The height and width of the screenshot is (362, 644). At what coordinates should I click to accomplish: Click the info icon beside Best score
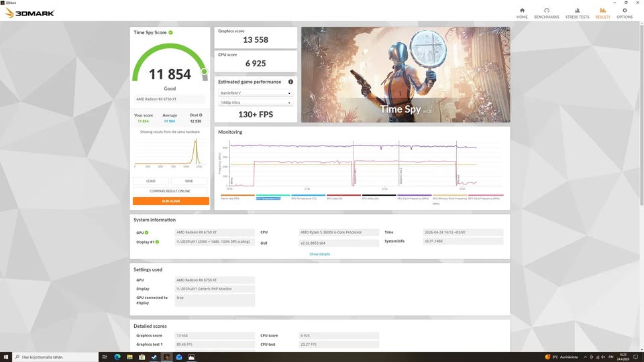pyautogui.click(x=201, y=115)
